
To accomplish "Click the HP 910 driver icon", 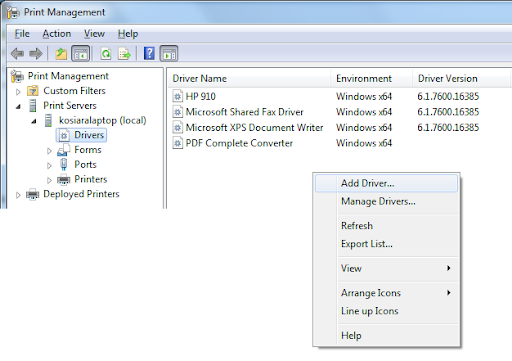I will (x=178, y=96).
